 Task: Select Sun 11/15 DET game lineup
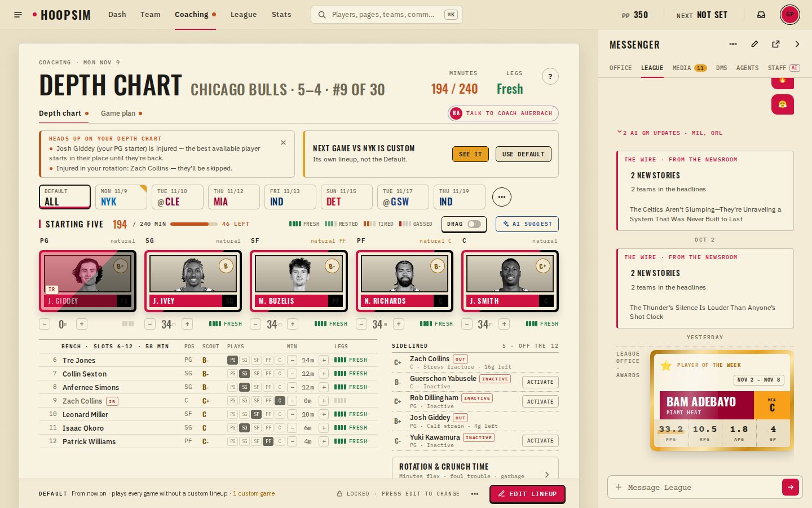coord(347,197)
